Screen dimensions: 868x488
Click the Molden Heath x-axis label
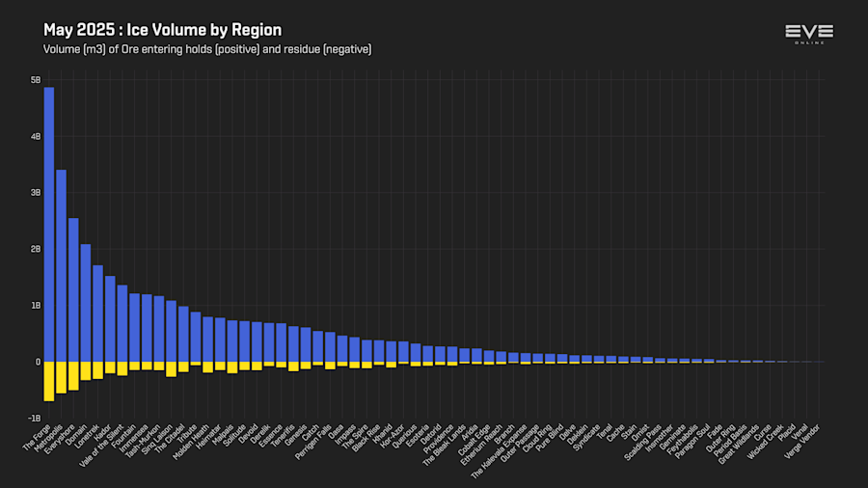click(191, 442)
